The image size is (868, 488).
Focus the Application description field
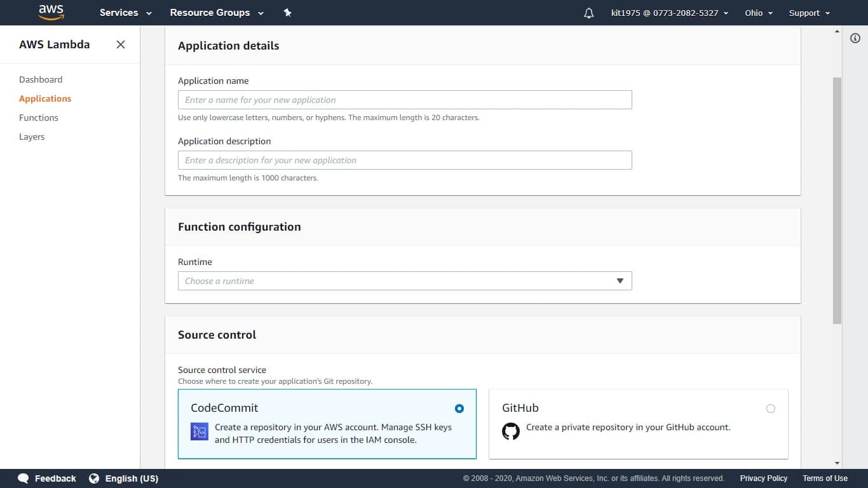(x=405, y=160)
